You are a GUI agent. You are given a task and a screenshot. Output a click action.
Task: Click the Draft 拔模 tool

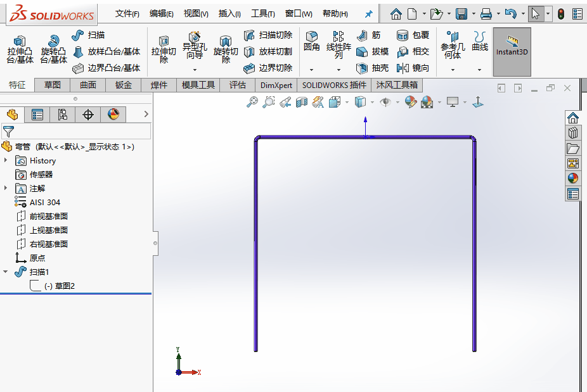pos(372,52)
